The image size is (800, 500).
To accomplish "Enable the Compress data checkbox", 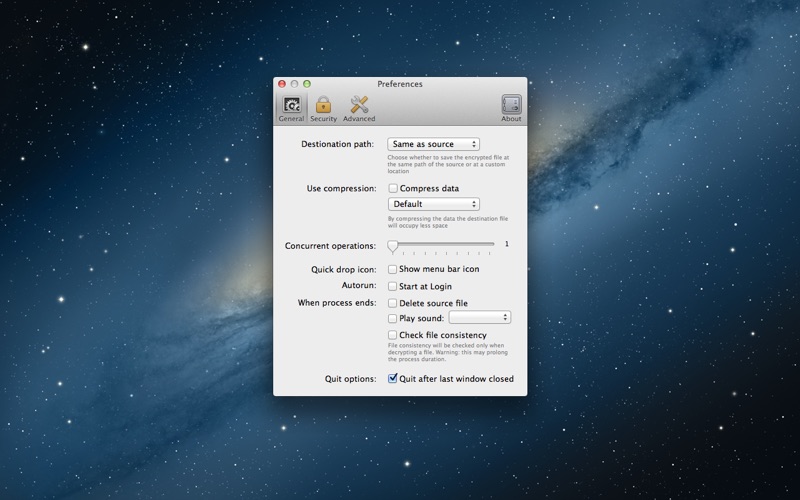I will click(393, 188).
